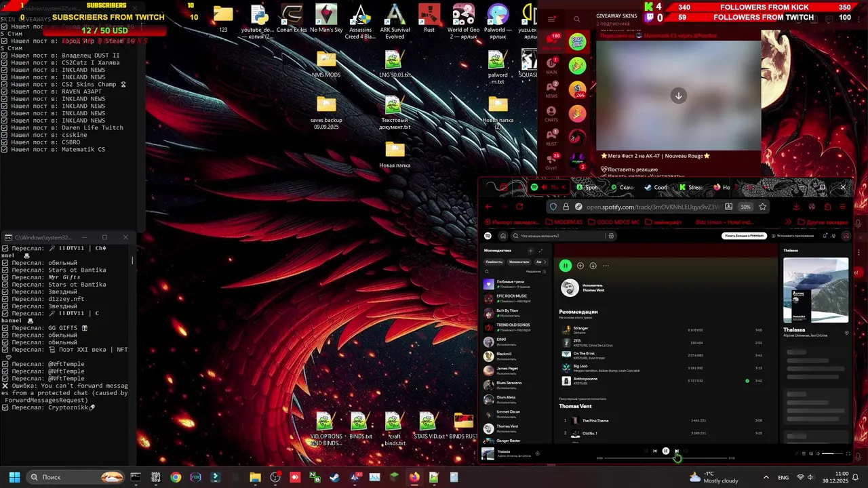The height and width of the screenshot is (488, 868).
Task: Mute the playing Spotify tab with the speaker icon
Action: 543,187
